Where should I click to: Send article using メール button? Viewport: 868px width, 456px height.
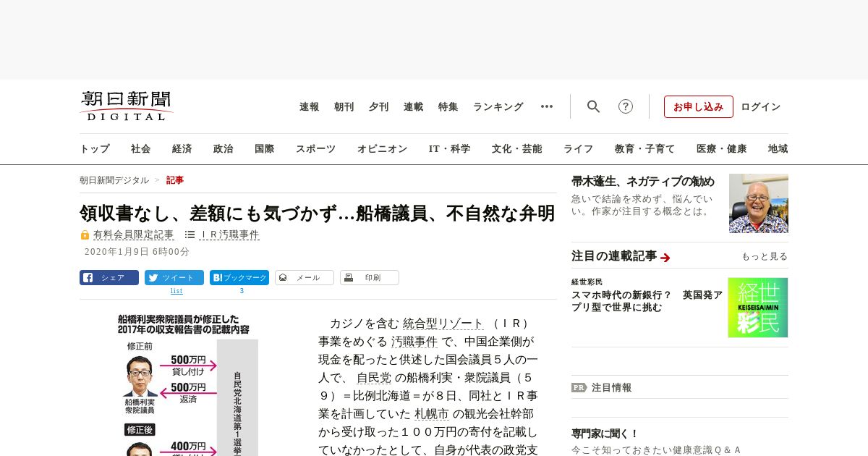305,277
